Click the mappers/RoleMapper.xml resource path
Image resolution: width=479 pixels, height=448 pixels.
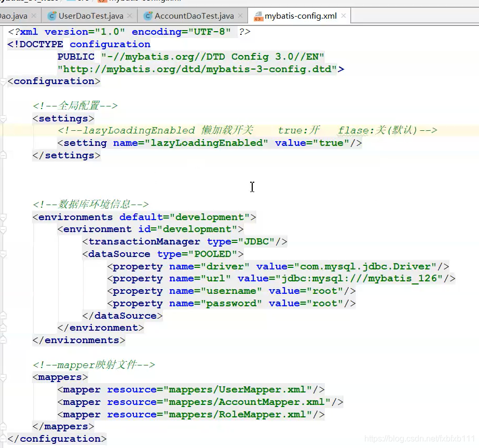pos(237,414)
